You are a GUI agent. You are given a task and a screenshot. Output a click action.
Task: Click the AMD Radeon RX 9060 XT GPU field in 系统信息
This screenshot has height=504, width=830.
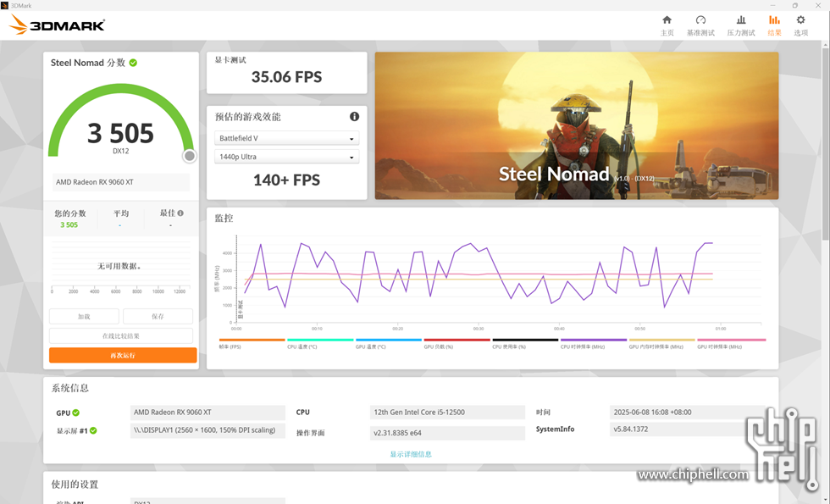[207, 413]
